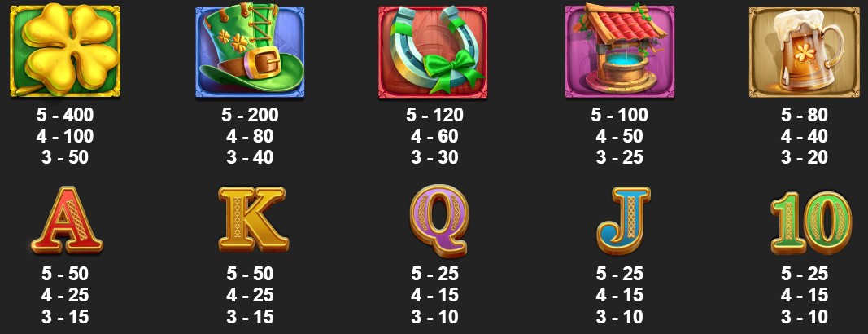The height and width of the screenshot is (334, 868).
Task: Click the clover's 5 - 400 payout text
Action: (x=65, y=115)
